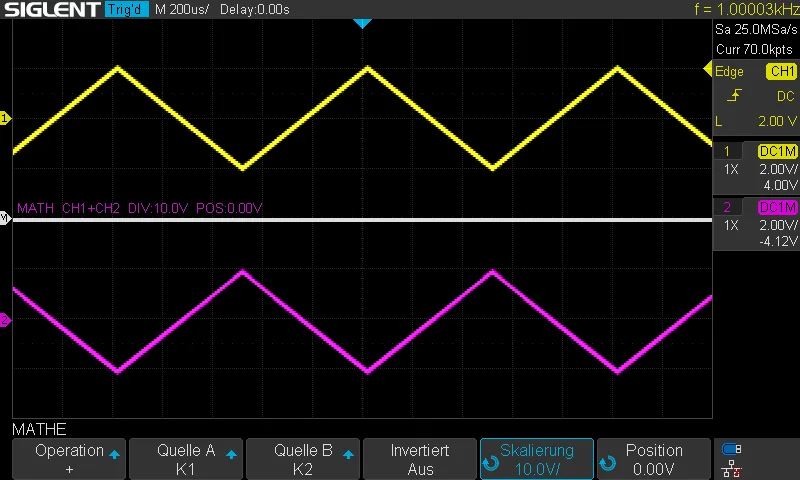Select the yellow channel 1 ground marker

(x=5, y=118)
